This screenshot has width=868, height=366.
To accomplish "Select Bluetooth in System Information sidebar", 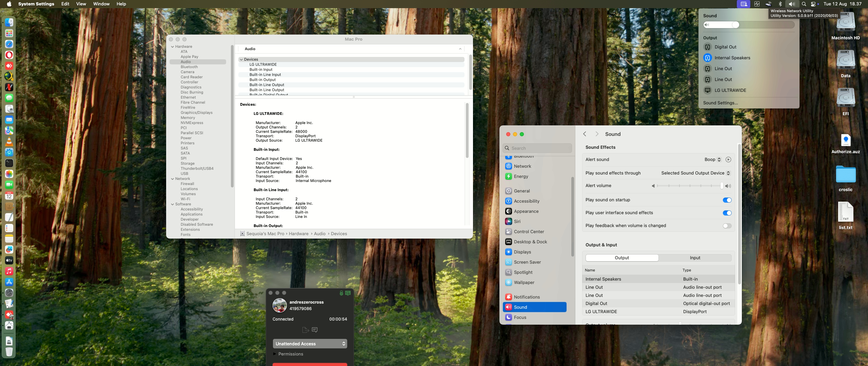I will pyautogui.click(x=189, y=67).
